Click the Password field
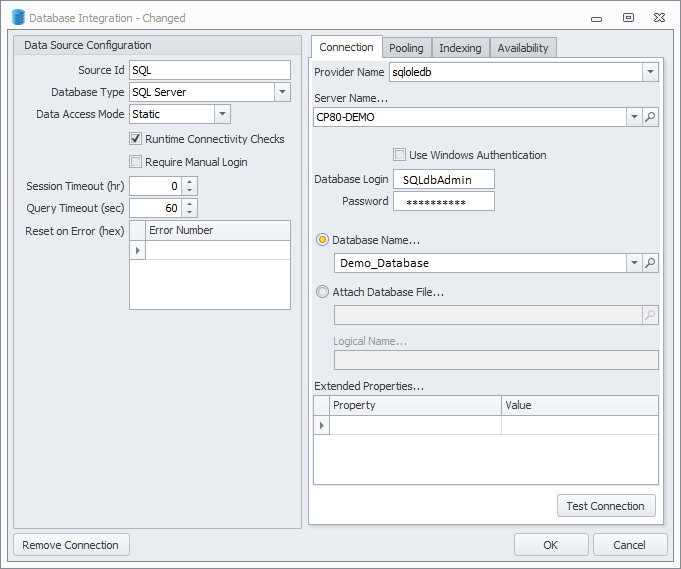 click(x=443, y=201)
